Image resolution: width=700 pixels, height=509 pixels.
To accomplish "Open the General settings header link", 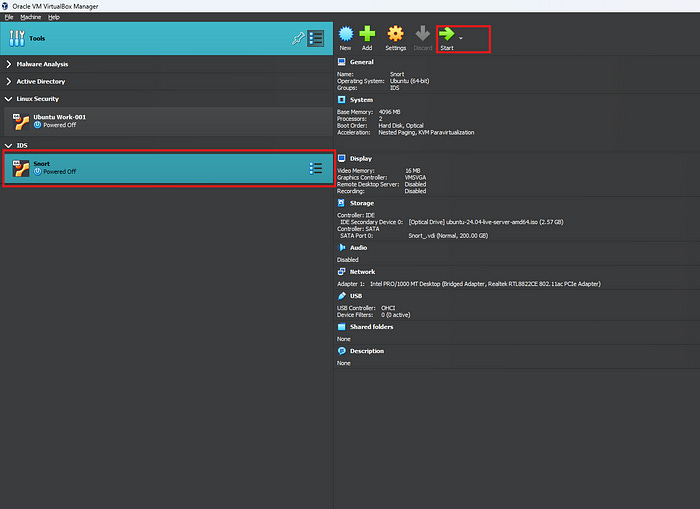I will tap(362, 62).
